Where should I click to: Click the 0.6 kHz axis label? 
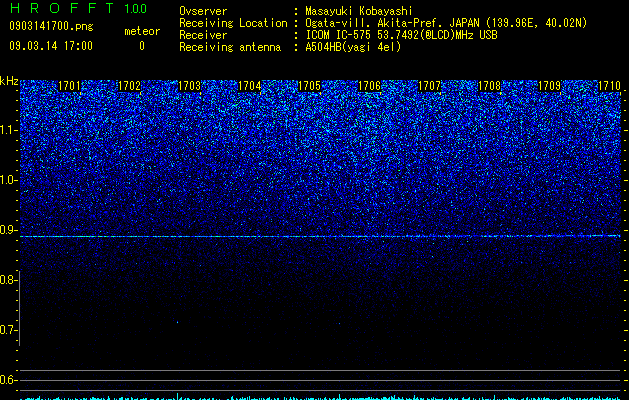coord(8,380)
